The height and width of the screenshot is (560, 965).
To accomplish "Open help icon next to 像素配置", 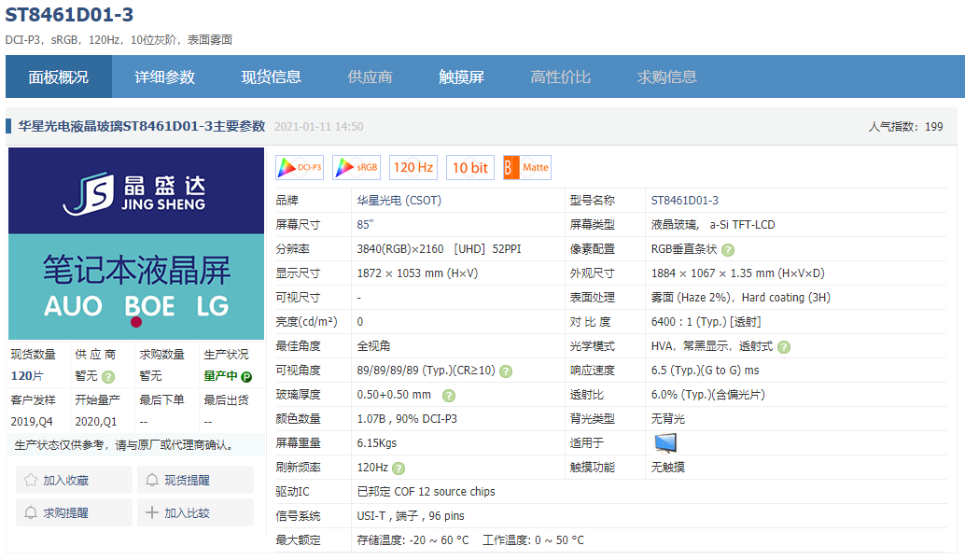I will (728, 250).
